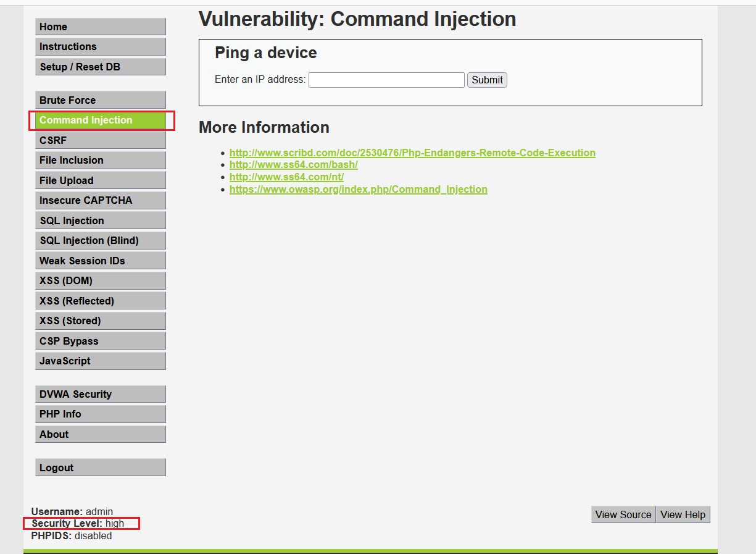Open the OWASP Command_Injection link
Image resolution: width=756 pixels, height=554 pixels.
tap(358, 190)
